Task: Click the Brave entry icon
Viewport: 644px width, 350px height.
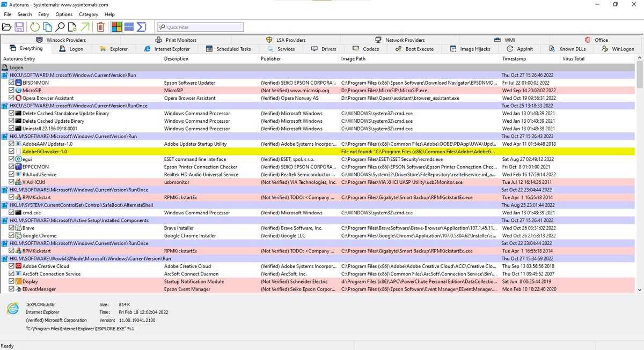Action: click(x=19, y=228)
